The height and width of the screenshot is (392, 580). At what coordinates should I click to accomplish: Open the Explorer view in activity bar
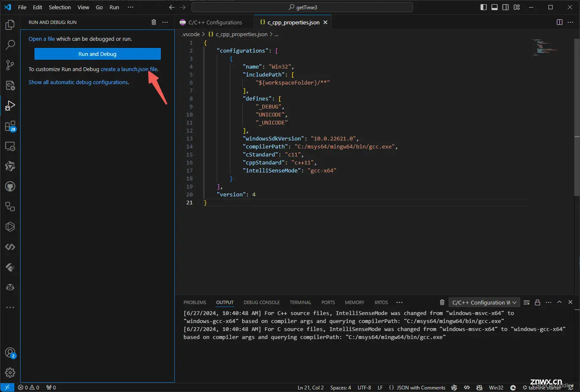coord(10,25)
